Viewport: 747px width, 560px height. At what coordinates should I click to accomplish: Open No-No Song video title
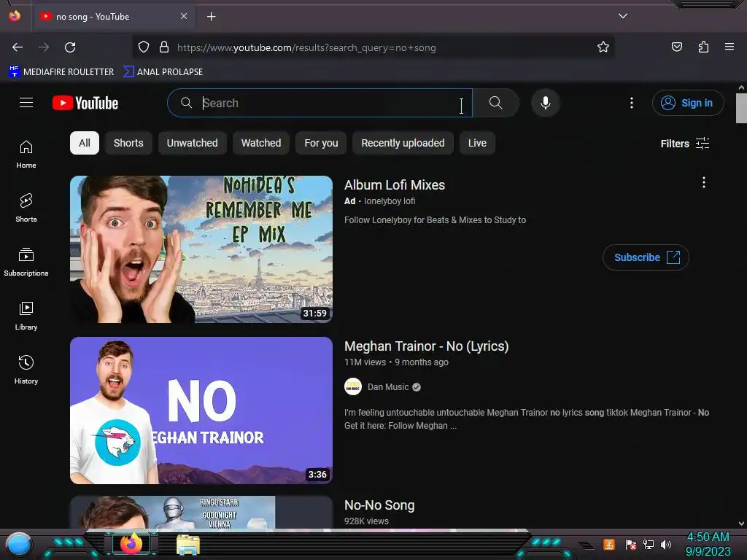tap(379, 505)
